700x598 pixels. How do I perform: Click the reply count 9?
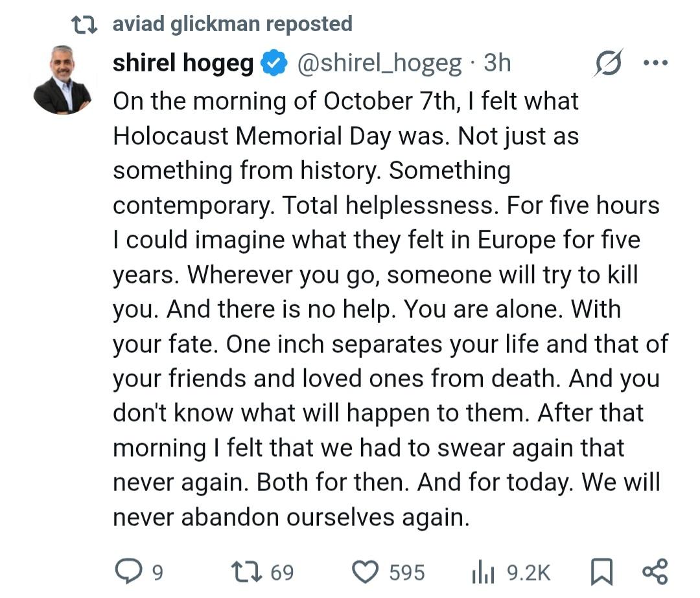(x=157, y=573)
